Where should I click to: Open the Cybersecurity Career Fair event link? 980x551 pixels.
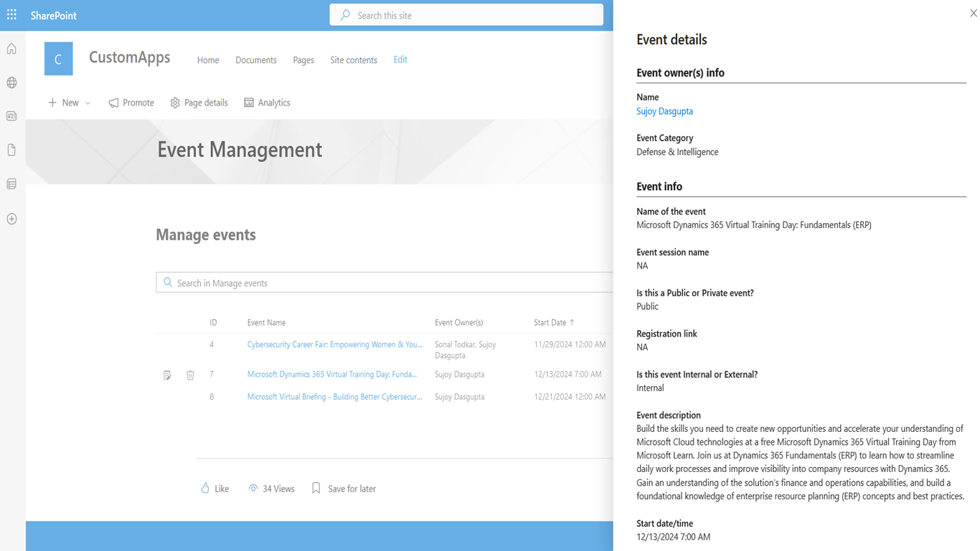[x=334, y=344]
